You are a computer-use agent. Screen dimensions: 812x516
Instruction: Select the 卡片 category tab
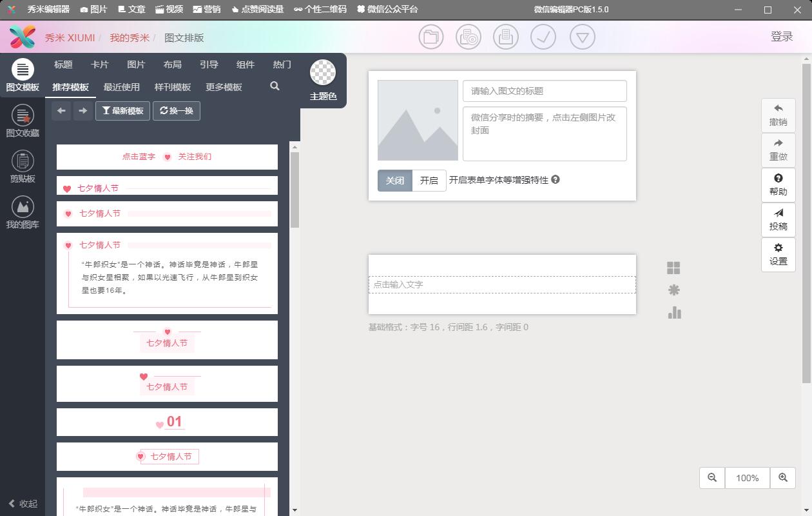(x=99, y=64)
